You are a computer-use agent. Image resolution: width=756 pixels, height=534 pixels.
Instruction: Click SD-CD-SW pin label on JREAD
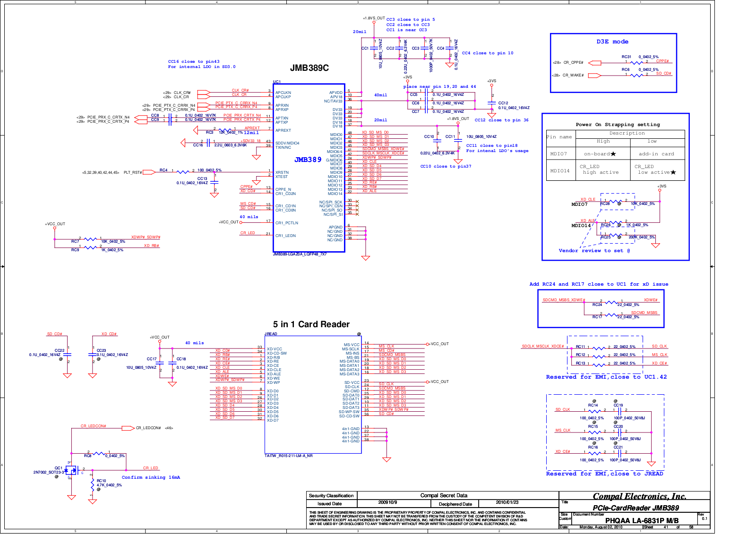(349, 416)
